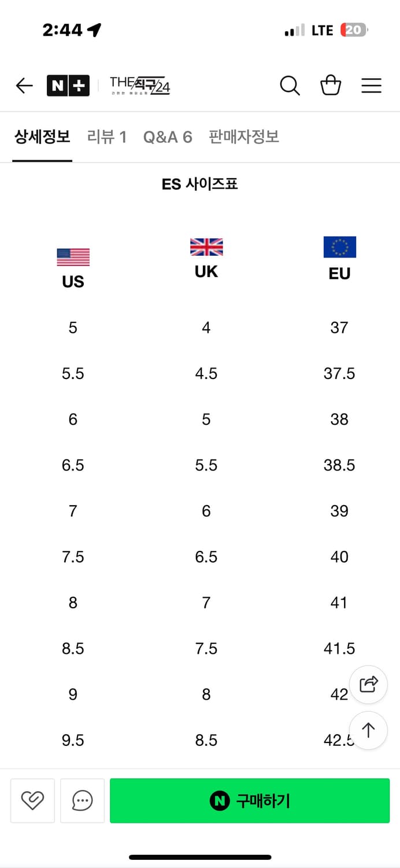
Task: Tap the ES 사이즈표 heading
Action: point(200,184)
